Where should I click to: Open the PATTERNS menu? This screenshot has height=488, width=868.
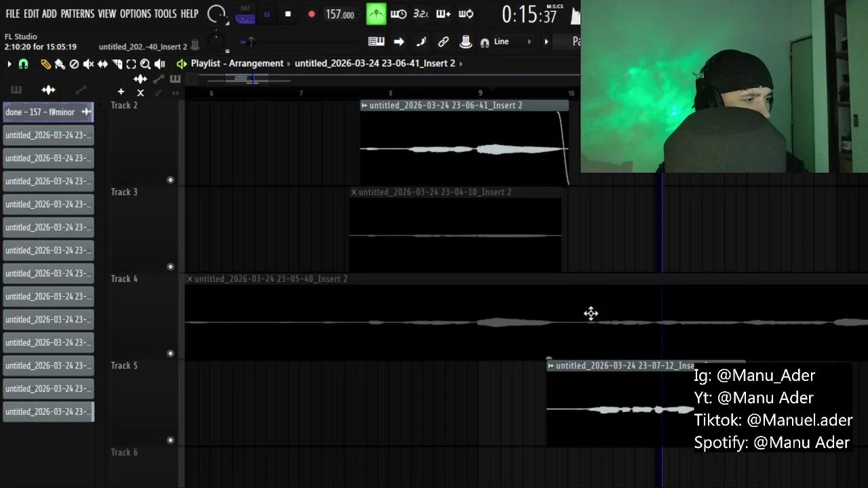coord(77,14)
